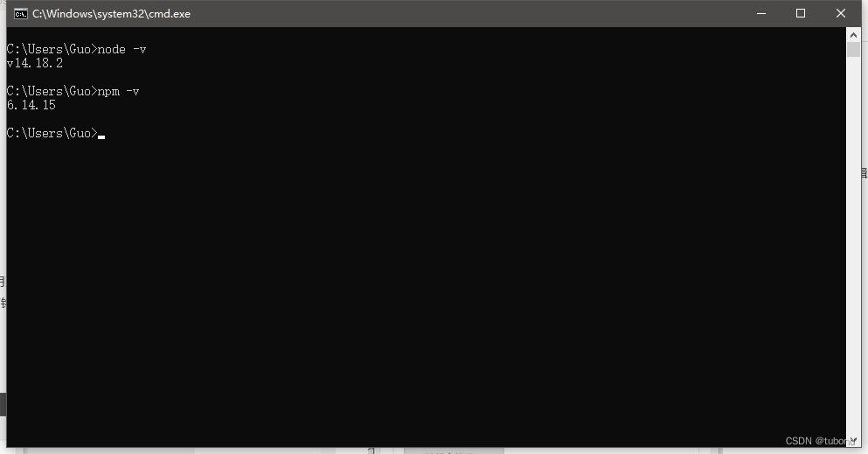The image size is (868, 454).
Task: Open the cmd.exe system menu icon
Action: coord(21,14)
